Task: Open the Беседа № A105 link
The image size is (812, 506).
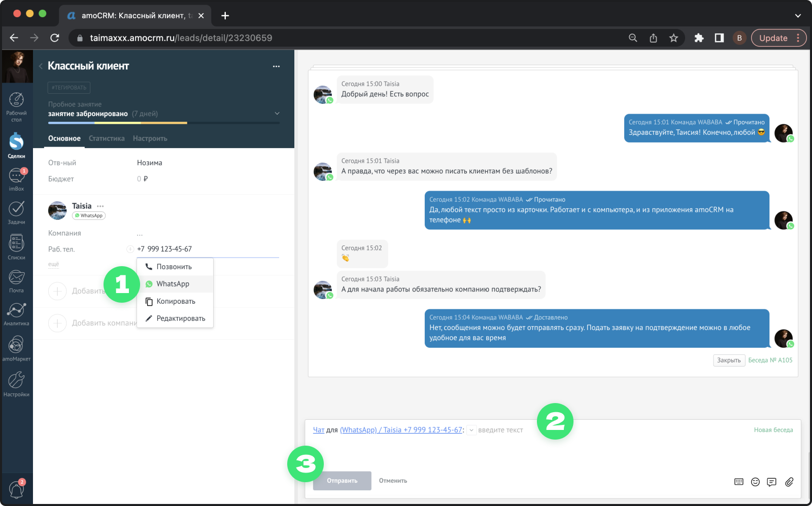Action: point(770,360)
